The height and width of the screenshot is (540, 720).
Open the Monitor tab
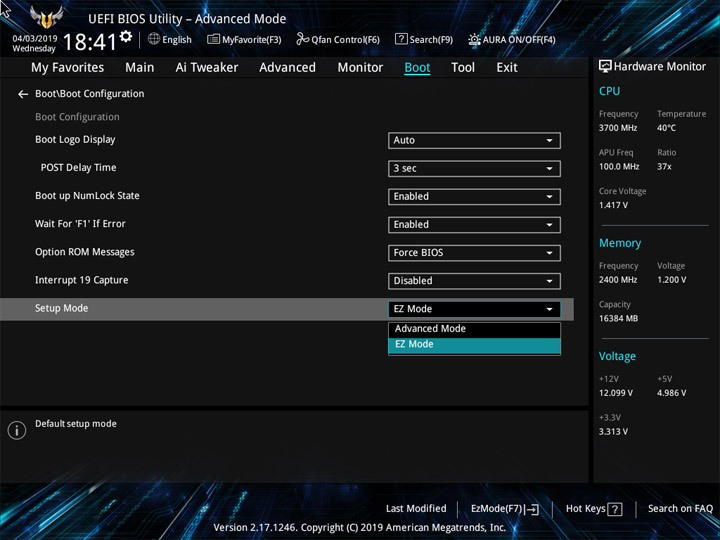point(360,68)
